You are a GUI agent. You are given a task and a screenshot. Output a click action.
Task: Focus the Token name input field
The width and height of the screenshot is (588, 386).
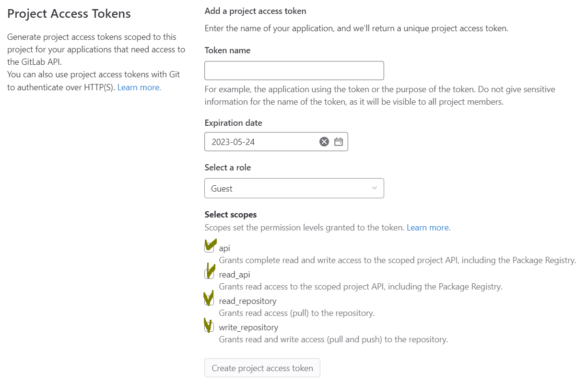[x=294, y=71]
